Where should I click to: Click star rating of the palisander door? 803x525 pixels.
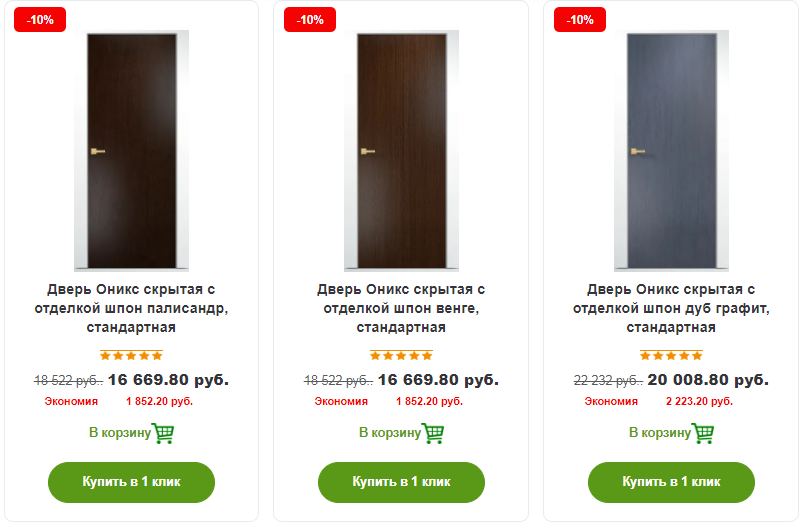tap(131, 355)
